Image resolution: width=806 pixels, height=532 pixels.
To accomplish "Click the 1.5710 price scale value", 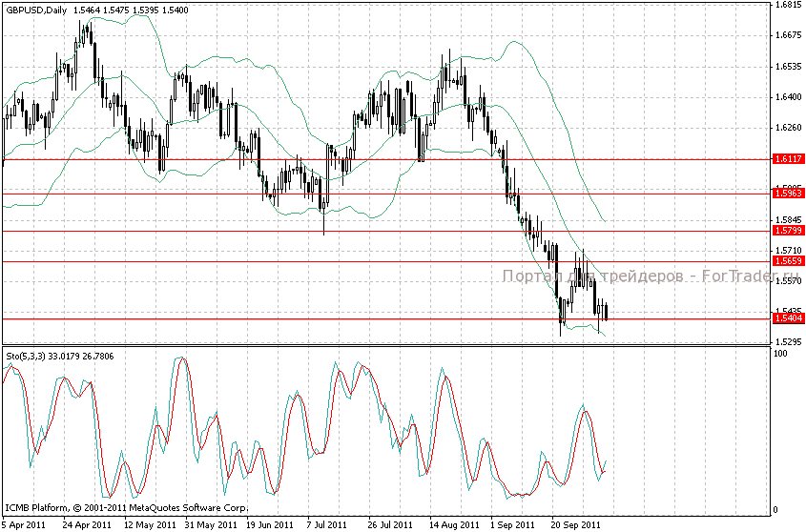I will coord(789,251).
